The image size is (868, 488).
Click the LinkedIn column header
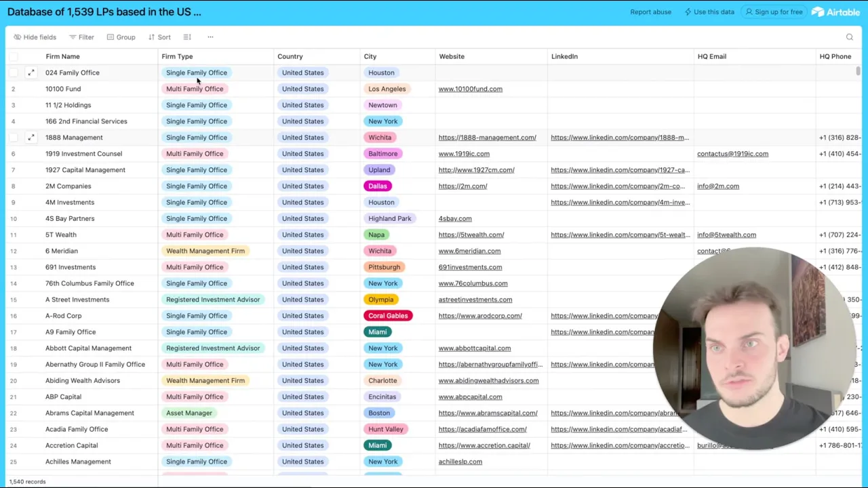tap(564, 56)
